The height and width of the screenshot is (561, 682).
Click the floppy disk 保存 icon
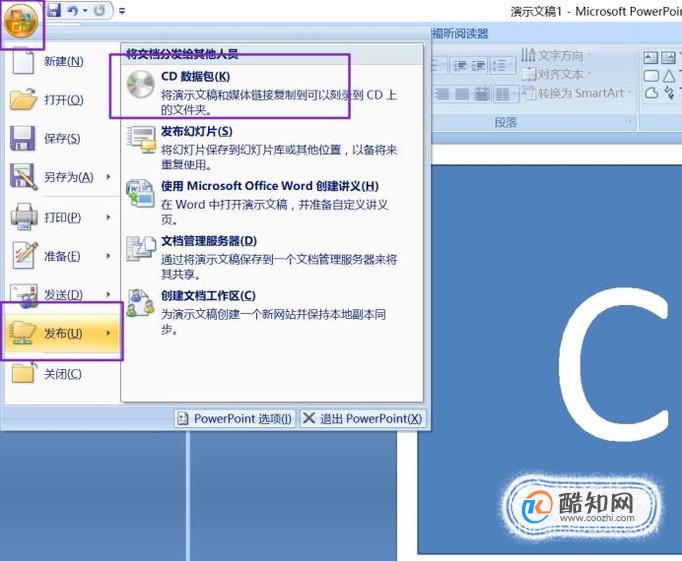(x=23, y=138)
